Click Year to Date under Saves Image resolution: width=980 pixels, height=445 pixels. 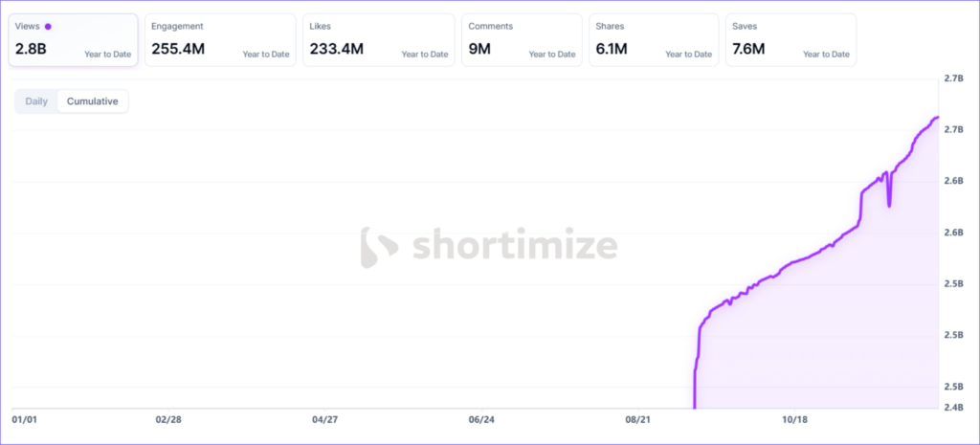point(825,55)
